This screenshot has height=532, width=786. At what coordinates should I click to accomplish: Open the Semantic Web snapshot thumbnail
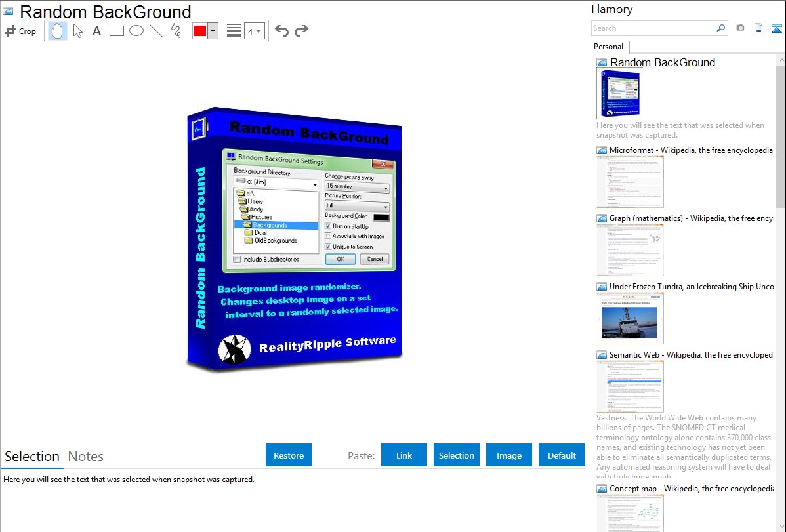(630, 386)
